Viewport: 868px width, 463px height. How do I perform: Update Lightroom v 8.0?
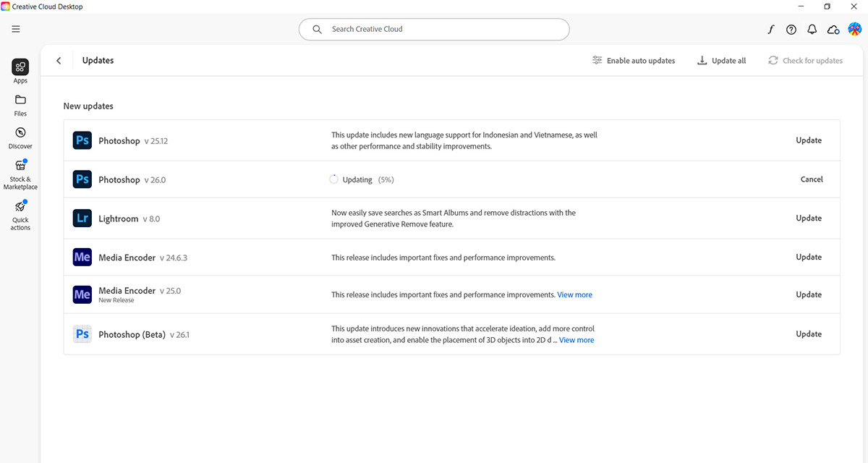809,218
